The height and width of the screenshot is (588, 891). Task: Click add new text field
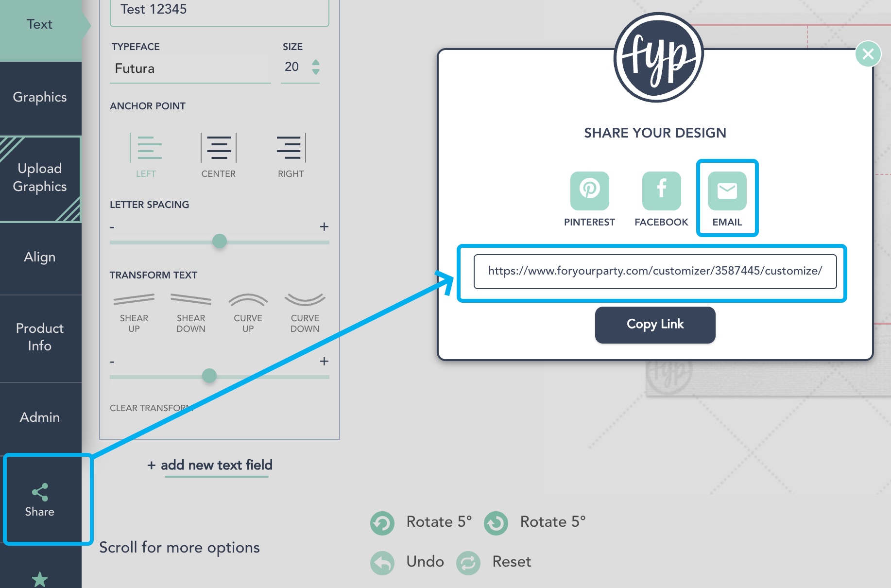pos(210,465)
